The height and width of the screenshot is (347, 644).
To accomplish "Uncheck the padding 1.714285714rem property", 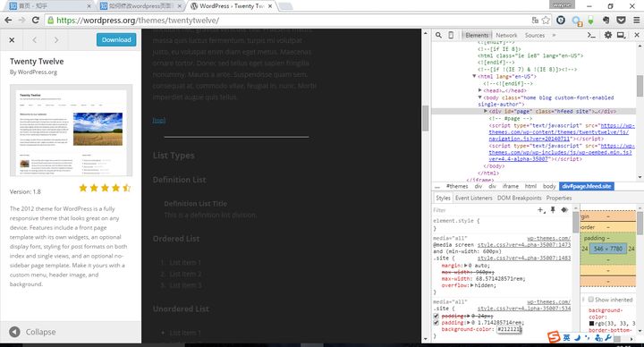I will 436,323.
